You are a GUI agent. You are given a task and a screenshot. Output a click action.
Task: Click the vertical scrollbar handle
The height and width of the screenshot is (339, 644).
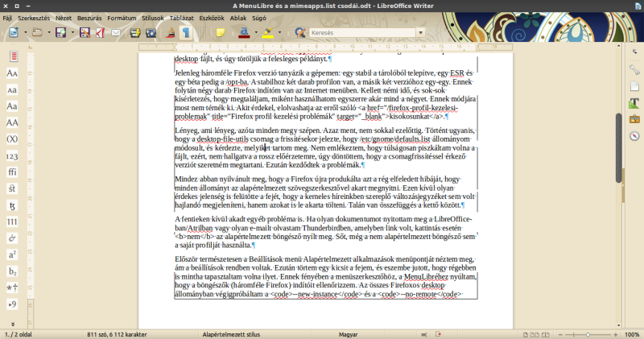(x=618, y=147)
